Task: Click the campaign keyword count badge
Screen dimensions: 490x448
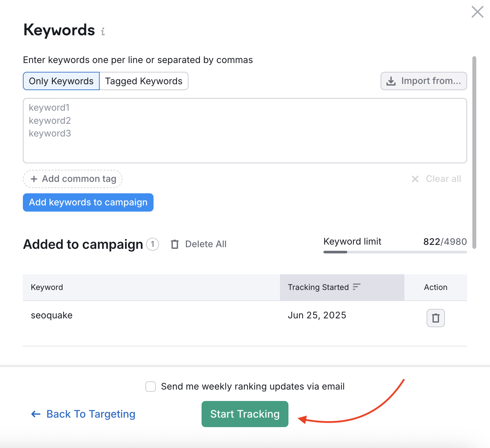Action: [x=153, y=244]
